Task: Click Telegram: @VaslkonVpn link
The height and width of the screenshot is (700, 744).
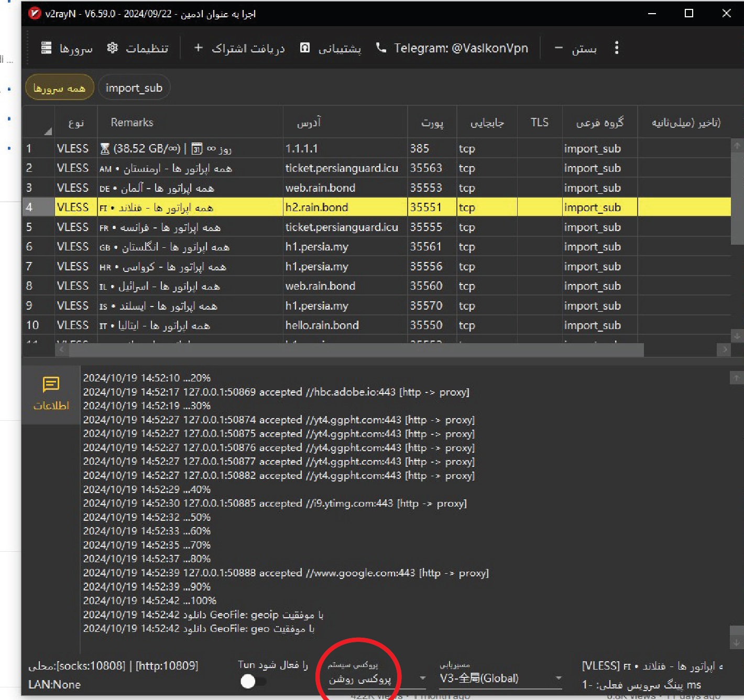Action: [452, 48]
